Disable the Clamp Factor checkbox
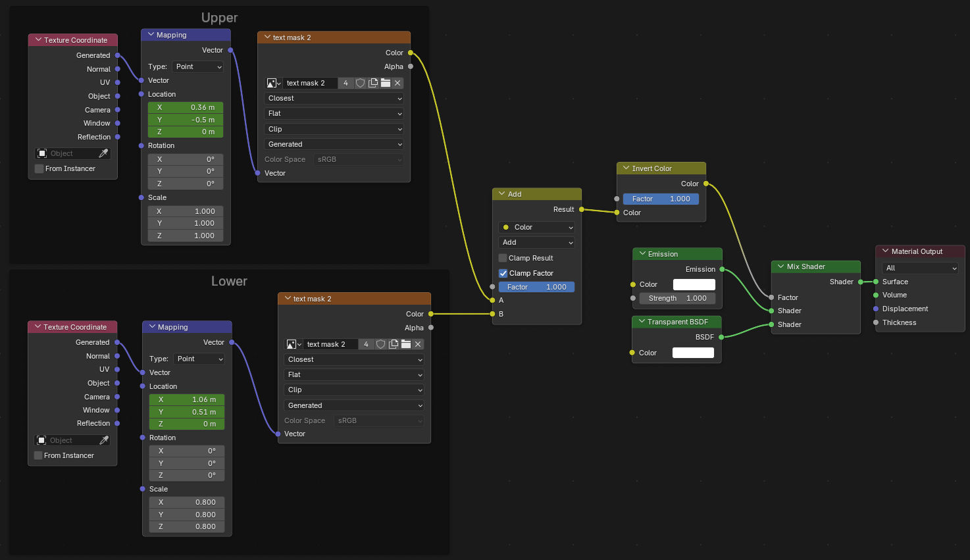This screenshot has height=560, width=970. click(x=503, y=273)
